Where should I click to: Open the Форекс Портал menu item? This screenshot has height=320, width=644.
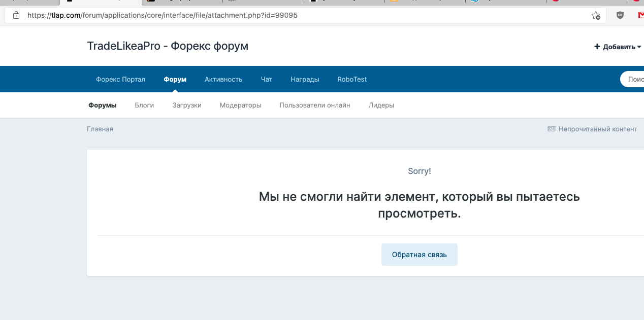coord(121,79)
